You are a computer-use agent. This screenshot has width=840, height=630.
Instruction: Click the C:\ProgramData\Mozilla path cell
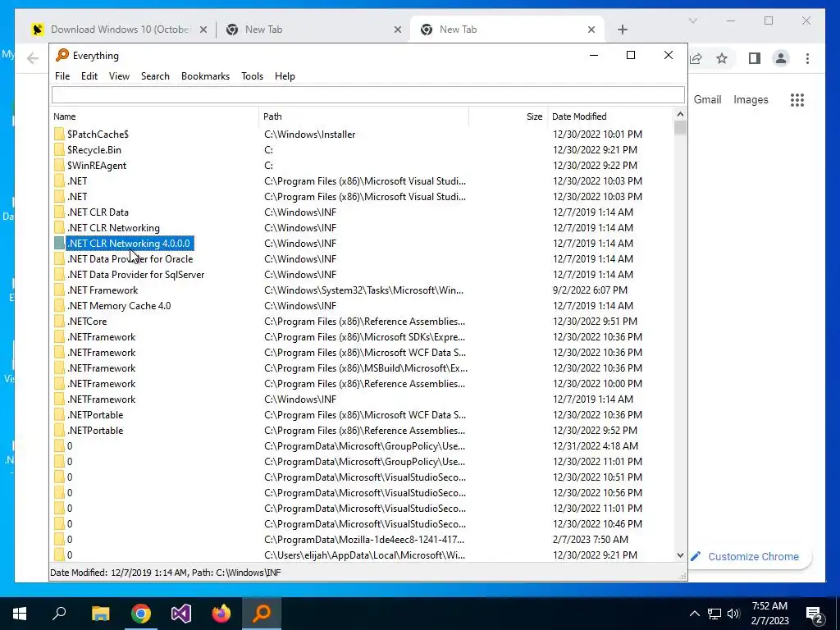click(x=364, y=539)
